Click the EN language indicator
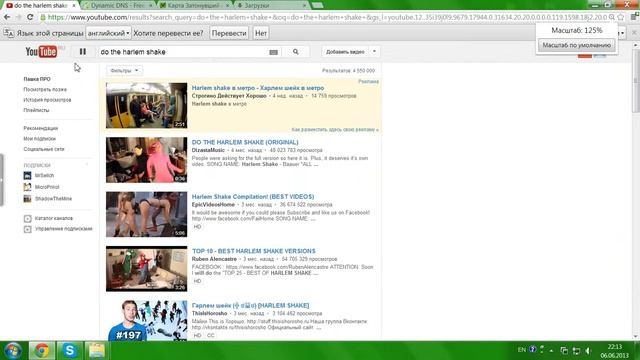The image size is (640, 360). (522, 350)
